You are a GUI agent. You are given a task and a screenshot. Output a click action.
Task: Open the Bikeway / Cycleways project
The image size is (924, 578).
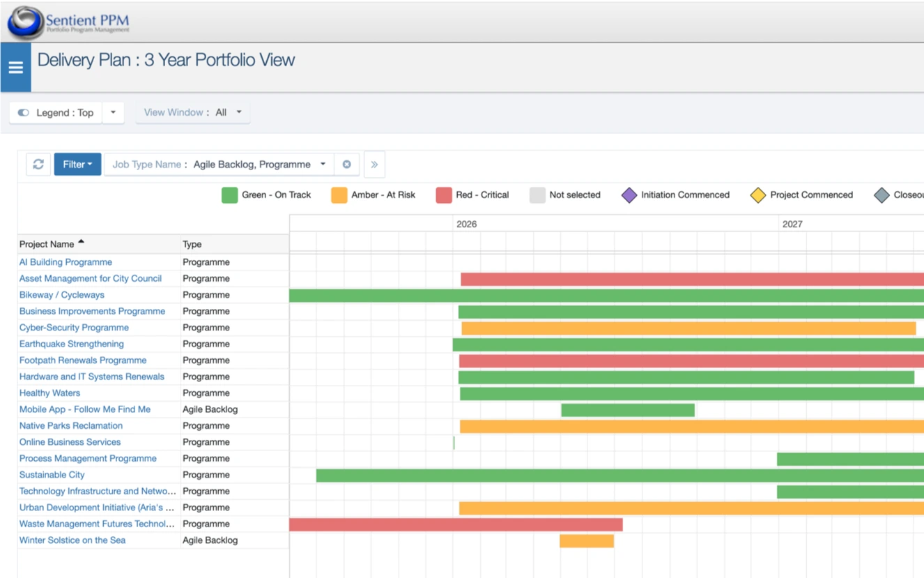click(62, 295)
